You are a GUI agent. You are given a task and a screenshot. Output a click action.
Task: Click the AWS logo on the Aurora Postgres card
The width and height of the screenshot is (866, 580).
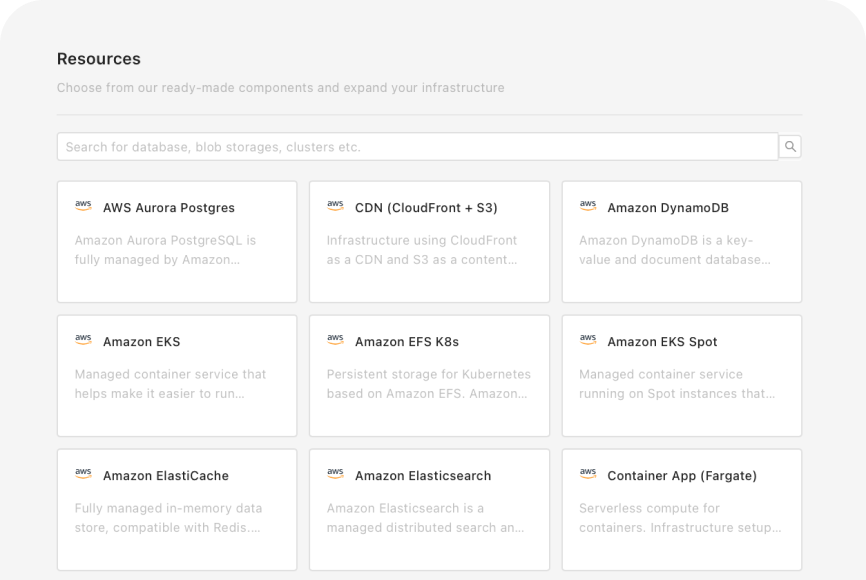click(84, 206)
